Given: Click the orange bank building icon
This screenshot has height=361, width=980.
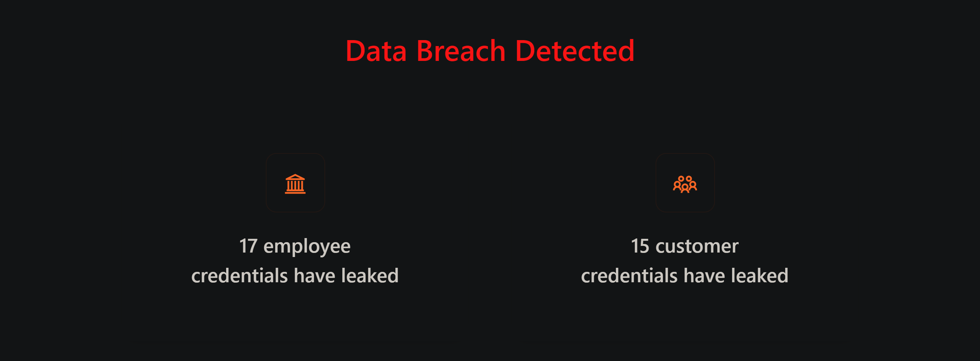Looking at the screenshot, I should [295, 184].
